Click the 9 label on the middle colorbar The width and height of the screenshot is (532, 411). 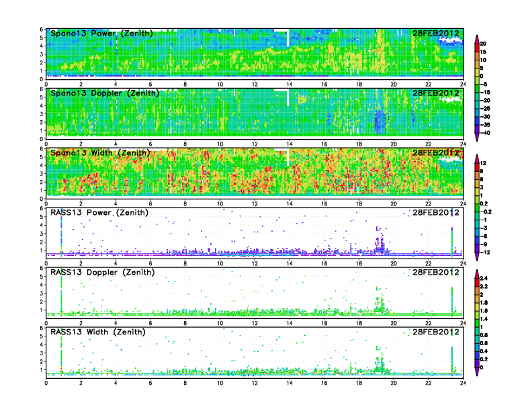point(482,171)
